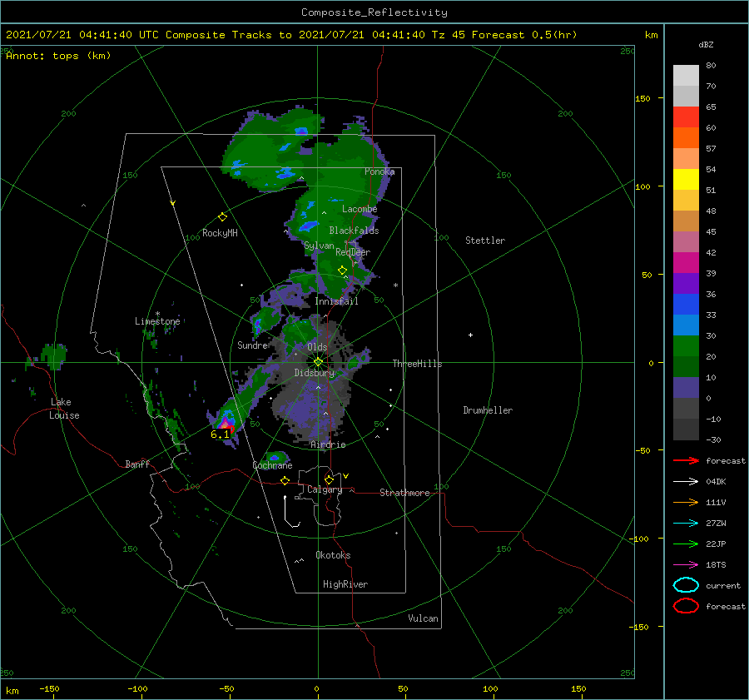Click the red 65 dBZ color swatch
749x700 pixels.
pyautogui.click(x=686, y=117)
